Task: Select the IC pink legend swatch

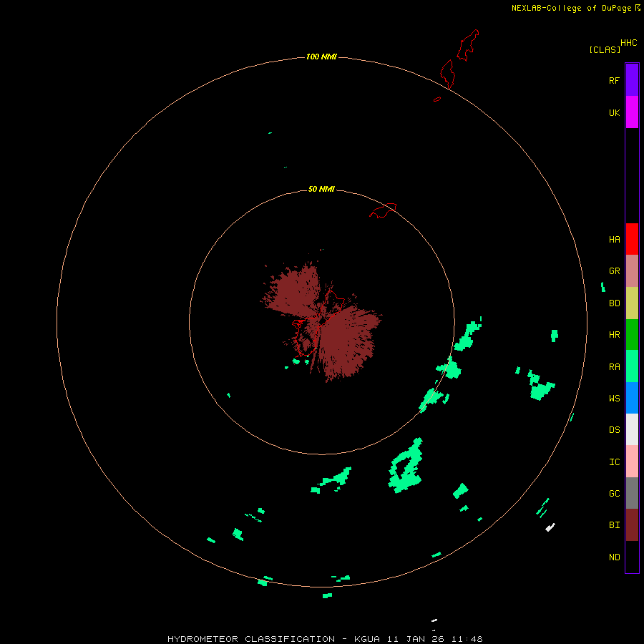Action: (632, 462)
